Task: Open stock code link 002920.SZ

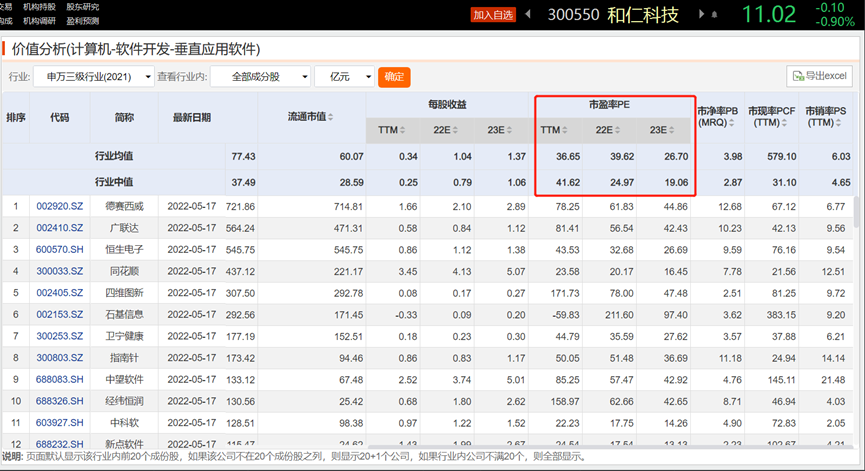Action: tap(62, 206)
